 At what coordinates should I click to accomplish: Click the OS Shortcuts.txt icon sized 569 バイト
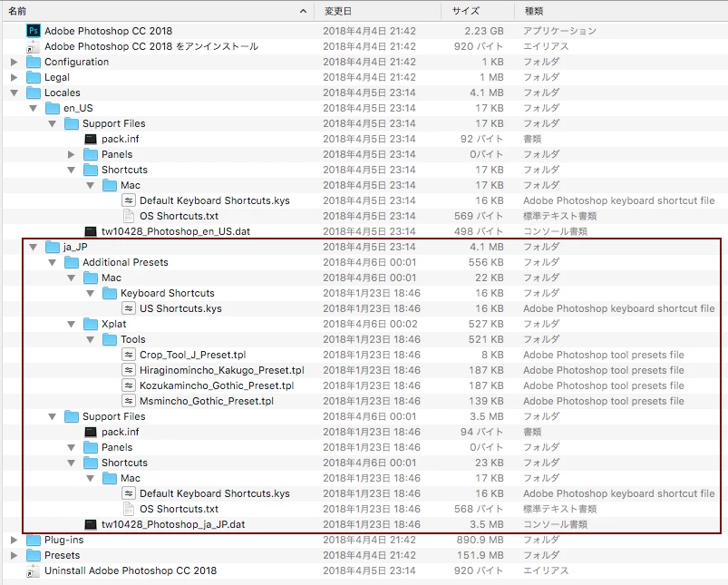click(x=129, y=216)
